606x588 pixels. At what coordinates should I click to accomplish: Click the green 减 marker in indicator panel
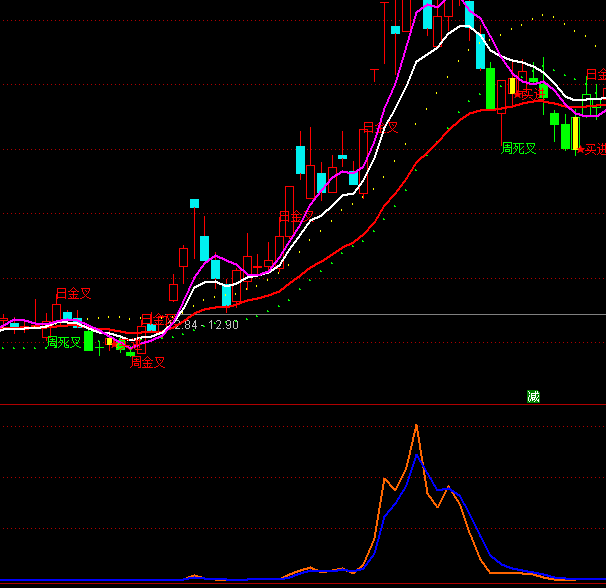point(533,397)
